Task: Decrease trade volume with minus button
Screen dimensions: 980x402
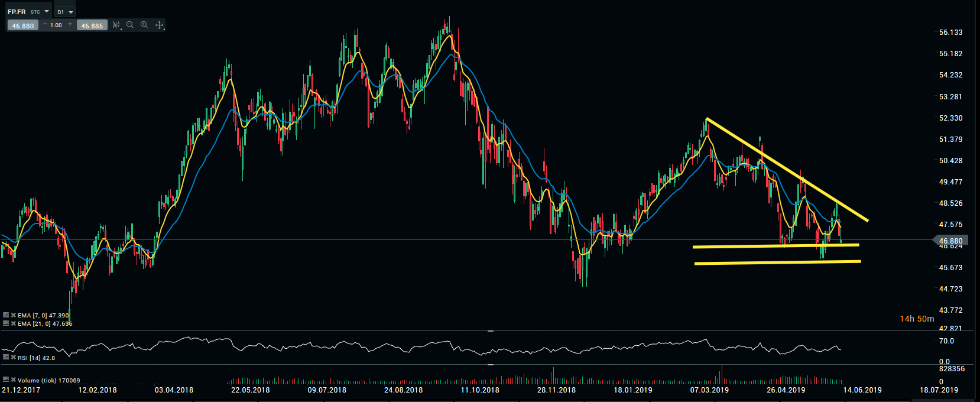Action: pyautogui.click(x=45, y=25)
